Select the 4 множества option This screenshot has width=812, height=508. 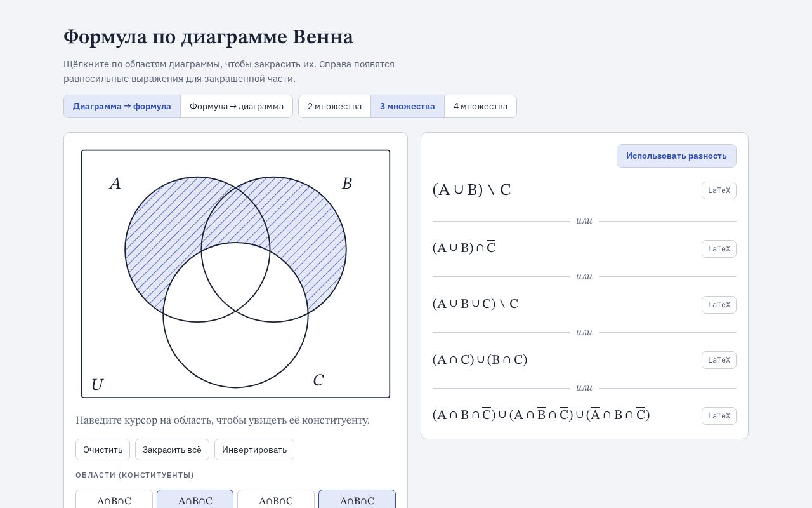point(480,107)
